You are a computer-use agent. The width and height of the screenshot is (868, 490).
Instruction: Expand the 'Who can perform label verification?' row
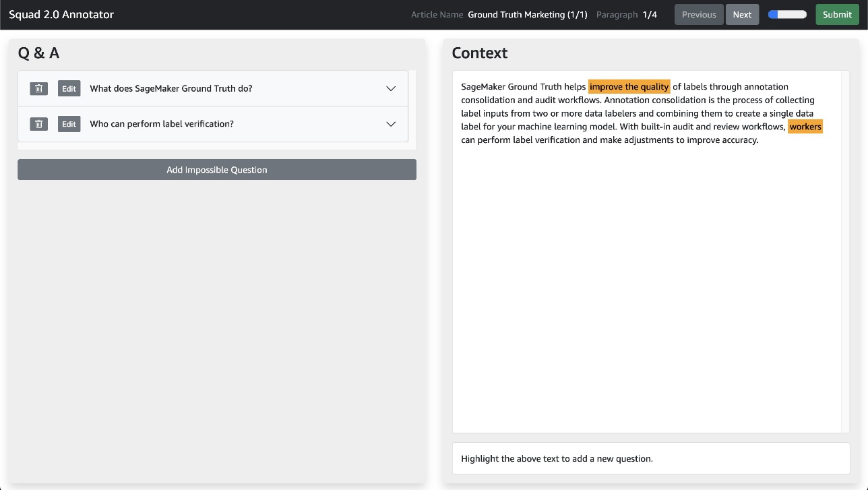391,124
